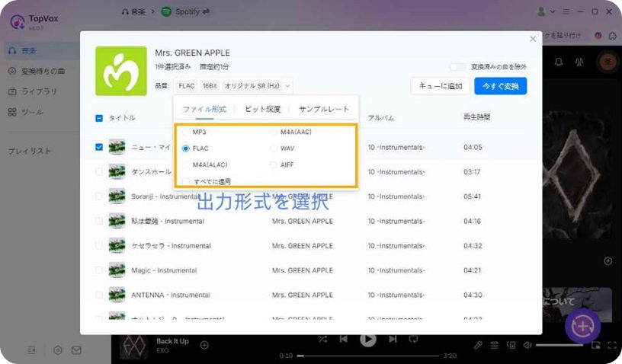Check the 私は最強 - Instrumental checkbox
Image resolution: width=622 pixels, height=364 pixels.
pos(99,221)
